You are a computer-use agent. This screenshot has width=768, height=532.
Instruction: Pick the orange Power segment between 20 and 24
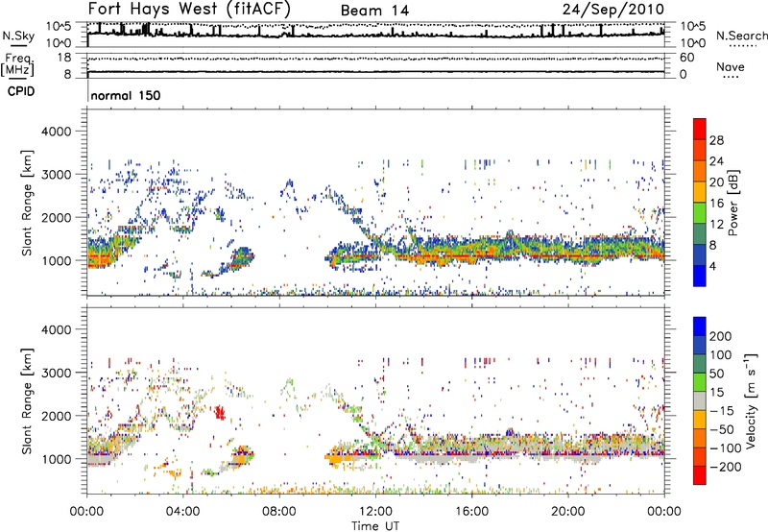click(x=700, y=172)
